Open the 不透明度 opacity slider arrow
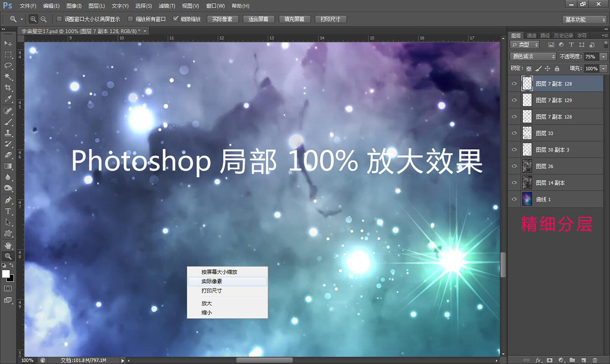 [604, 57]
